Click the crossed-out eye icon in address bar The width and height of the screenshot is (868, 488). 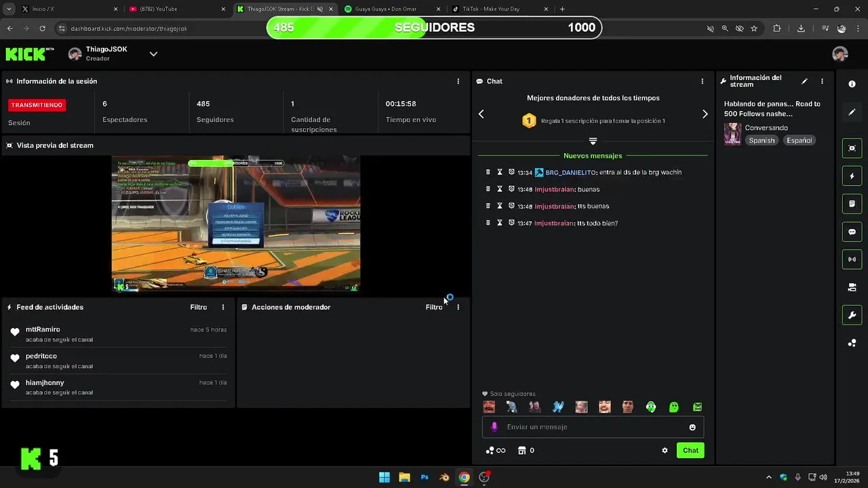(739, 28)
